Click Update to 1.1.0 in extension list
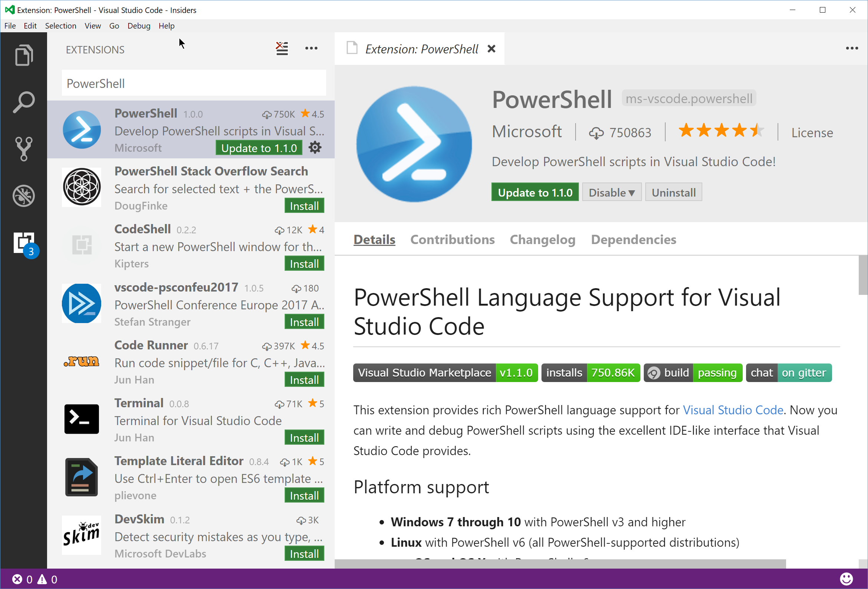 click(259, 148)
